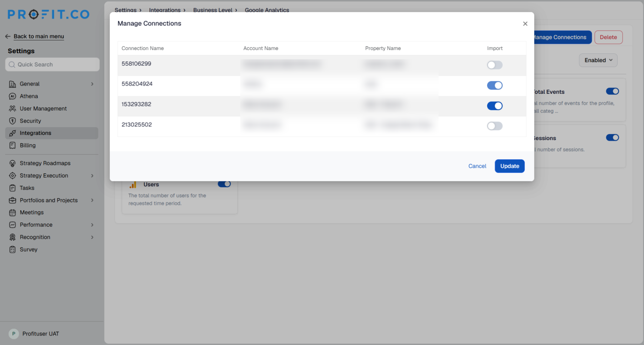The image size is (644, 345).
Task: Click Back to main menu link
Action: [39, 36]
